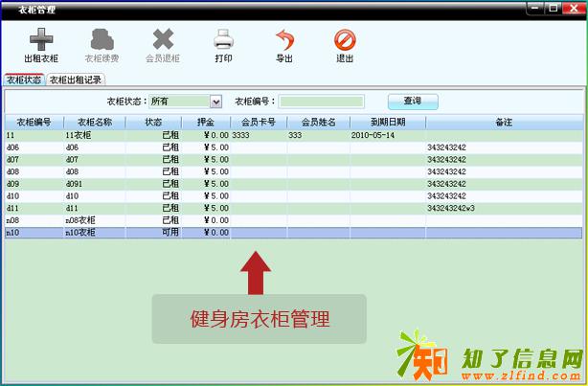Click the 查询 button
Viewport: 588px width, 386px height.
click(x=413, y=102)
